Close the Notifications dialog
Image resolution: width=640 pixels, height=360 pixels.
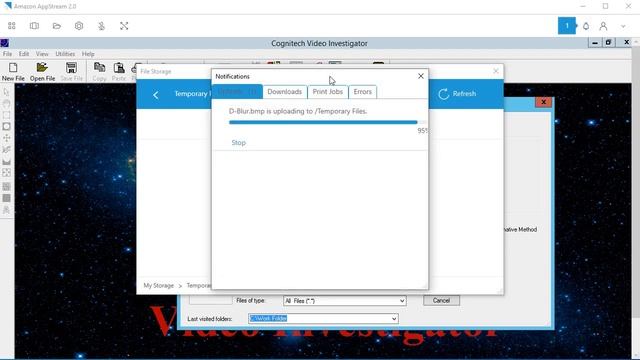pos(421,76)
